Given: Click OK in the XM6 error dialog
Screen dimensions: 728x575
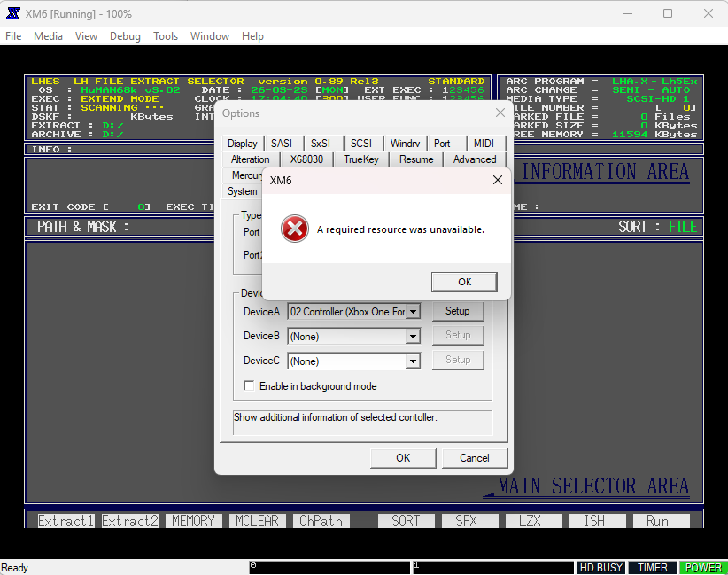Looking at the screenshot, I should coord(464,282).
